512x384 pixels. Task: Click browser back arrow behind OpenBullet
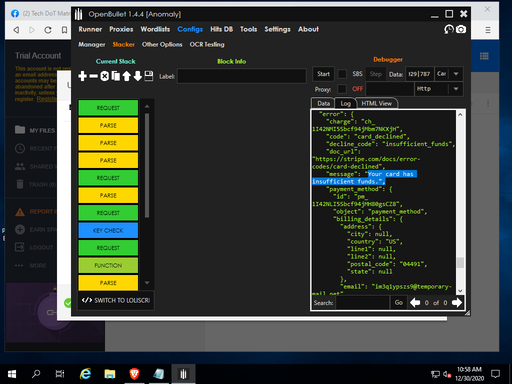pyautogui.click(x=16, y=30)
